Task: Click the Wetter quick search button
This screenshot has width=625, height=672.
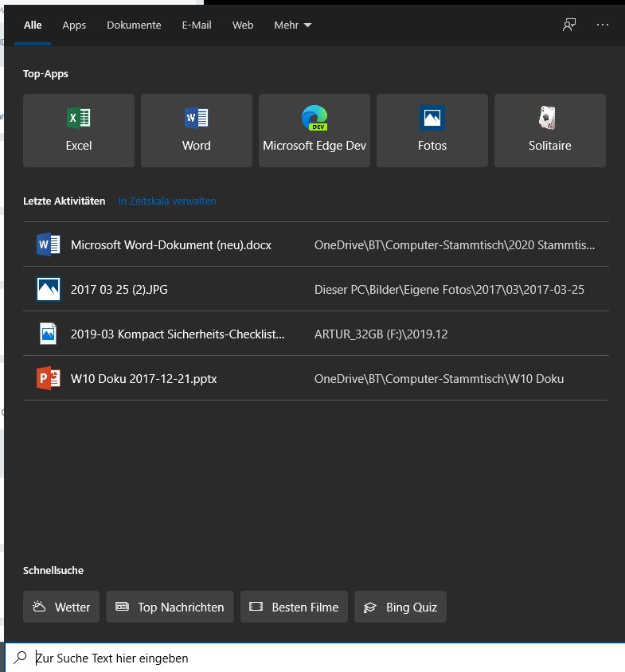Action: (61, 607)
